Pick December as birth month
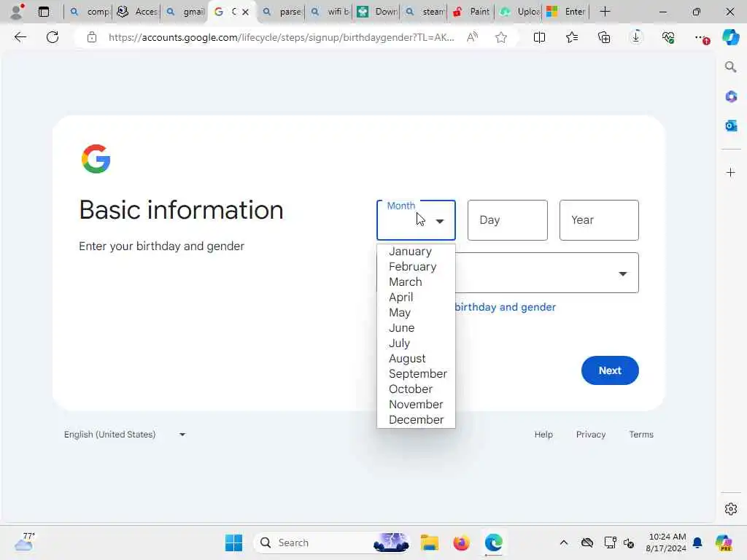747x560 pixels. (x=416, y=419)
